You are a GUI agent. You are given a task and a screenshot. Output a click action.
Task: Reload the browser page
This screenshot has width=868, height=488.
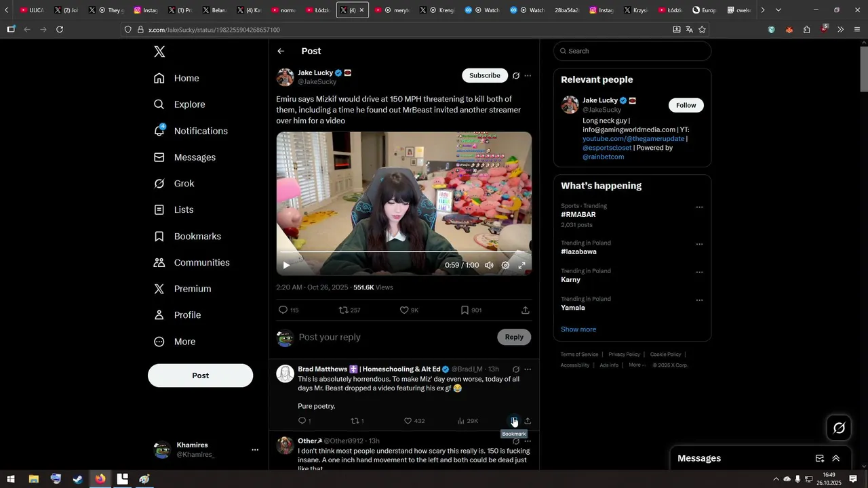pos(60,29)
